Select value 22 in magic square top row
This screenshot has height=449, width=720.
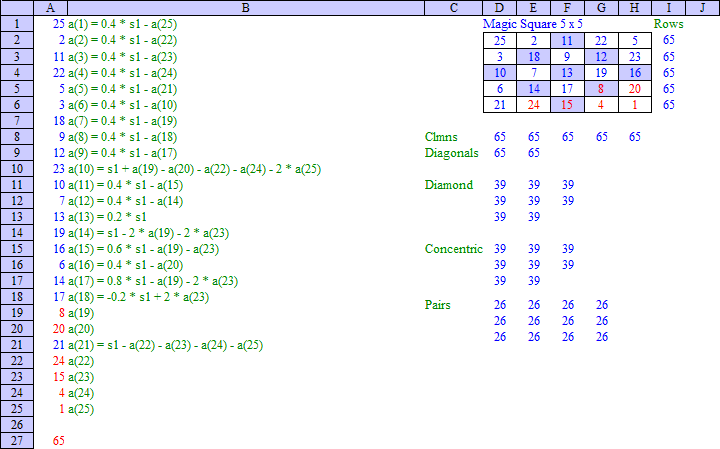coord(601,40)
